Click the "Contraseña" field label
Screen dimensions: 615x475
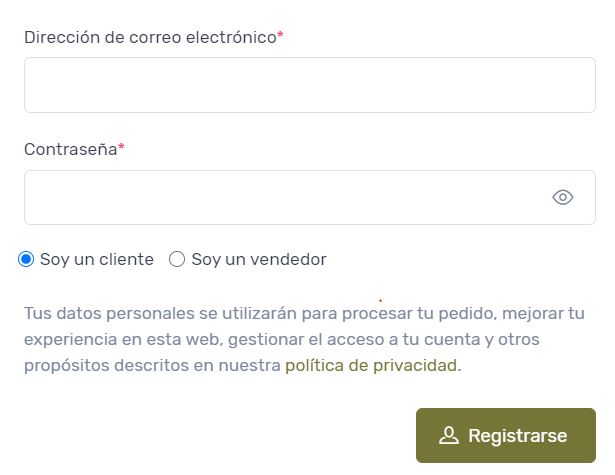coord(71,149)
